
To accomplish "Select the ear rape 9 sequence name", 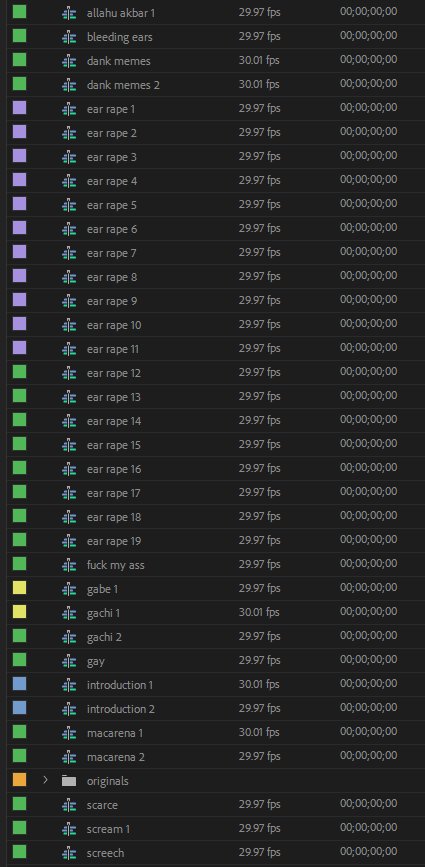I will tap(112, 301).
